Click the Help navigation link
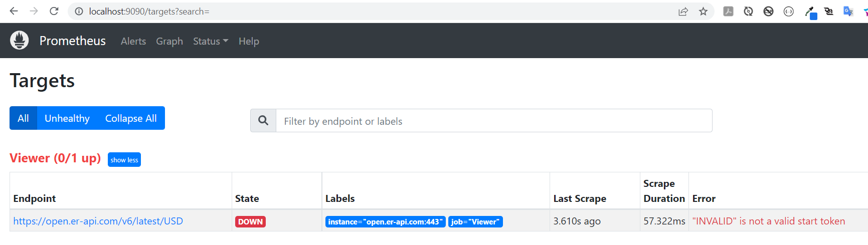 tap(249, 41)
